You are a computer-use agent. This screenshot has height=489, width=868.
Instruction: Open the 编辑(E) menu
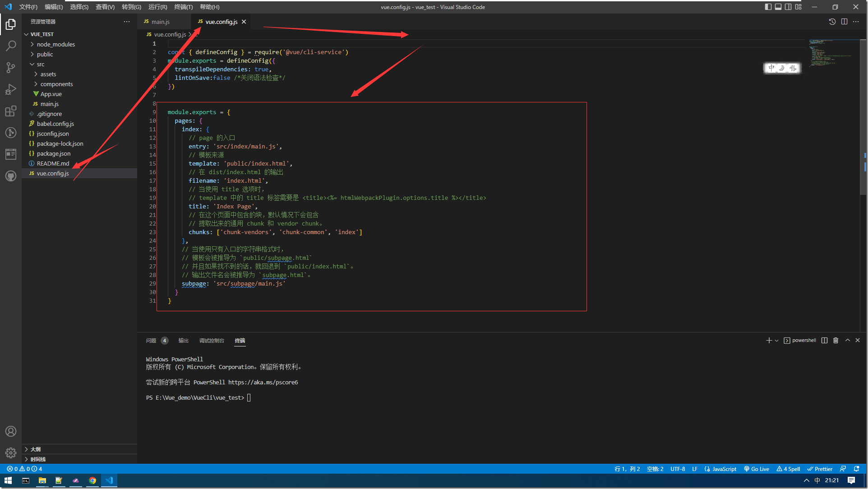pos(54,7)
